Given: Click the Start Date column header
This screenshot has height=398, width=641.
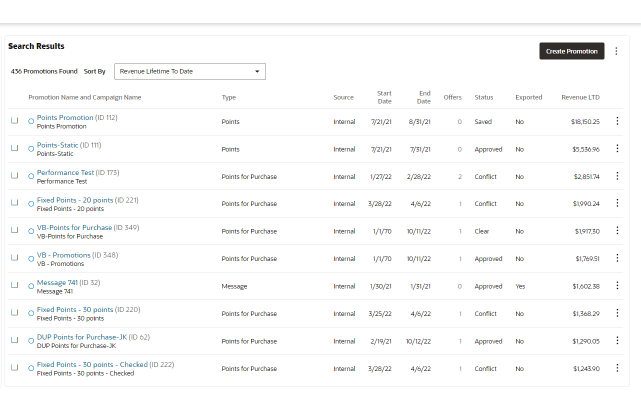Looking at the screenshot, I should (x=384, y=97).
